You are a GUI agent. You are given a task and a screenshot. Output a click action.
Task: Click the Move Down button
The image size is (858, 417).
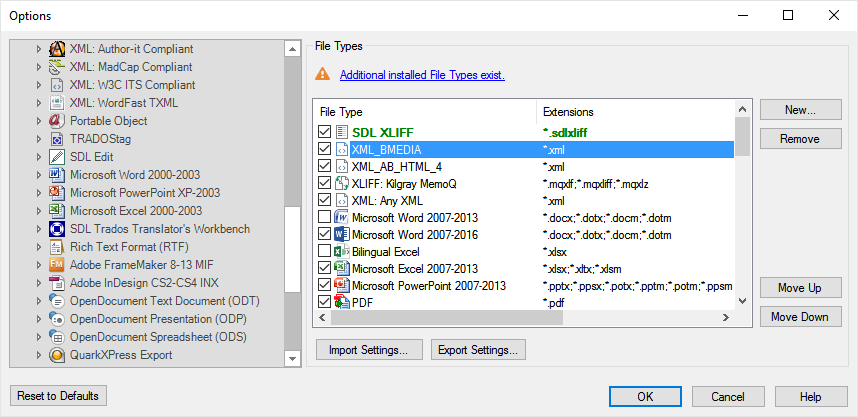pos(801,317)
